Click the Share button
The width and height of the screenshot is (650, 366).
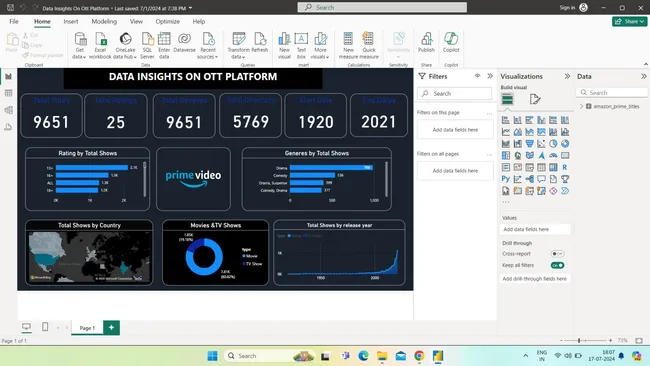tap(629, 22)
